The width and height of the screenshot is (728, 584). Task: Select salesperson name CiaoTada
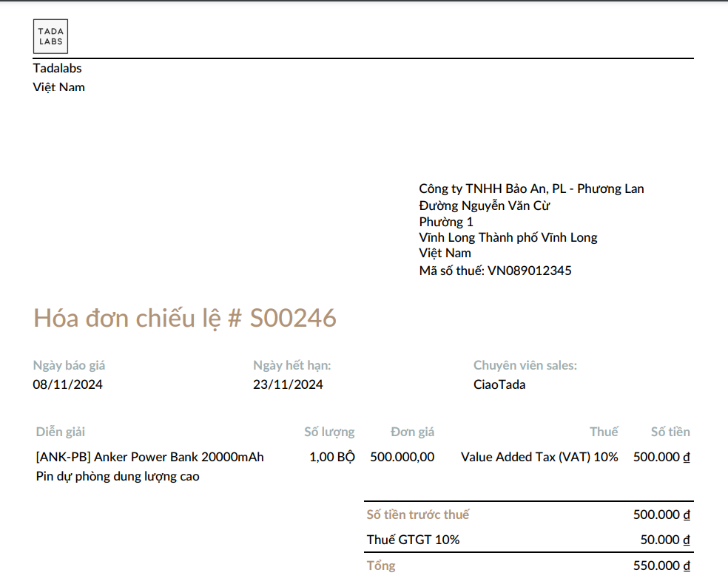(499, 384)
